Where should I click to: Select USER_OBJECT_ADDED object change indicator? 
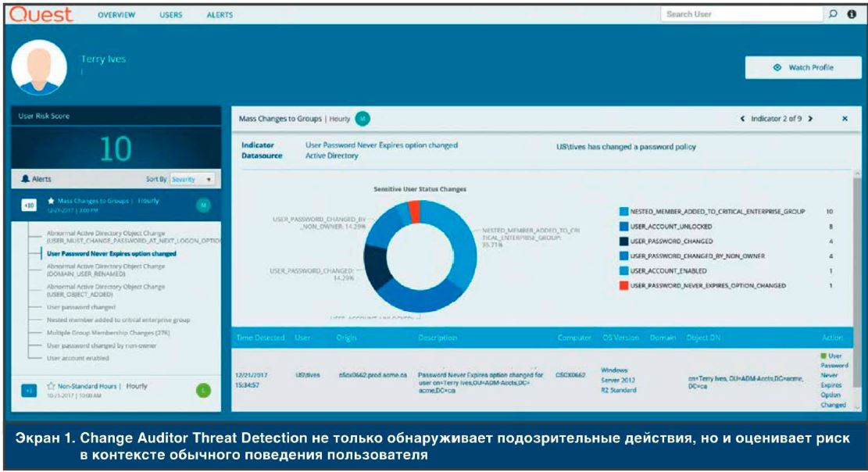(105, 290)
